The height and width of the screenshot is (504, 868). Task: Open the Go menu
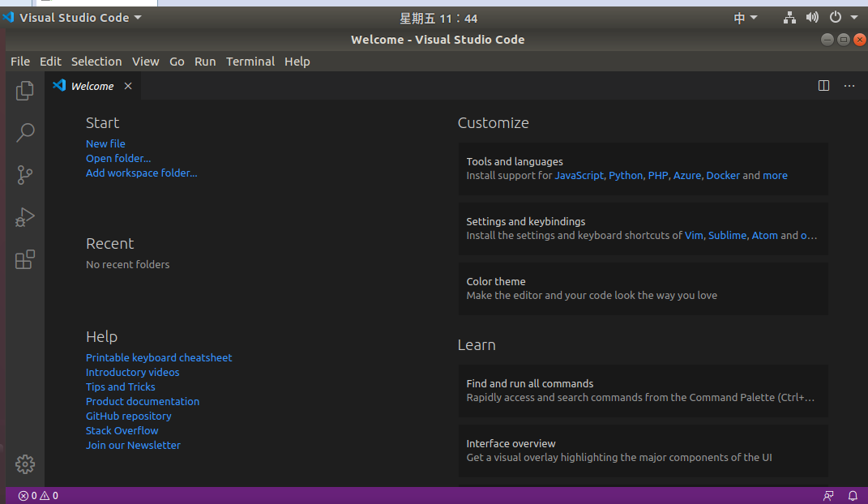(x=177, y=62)
